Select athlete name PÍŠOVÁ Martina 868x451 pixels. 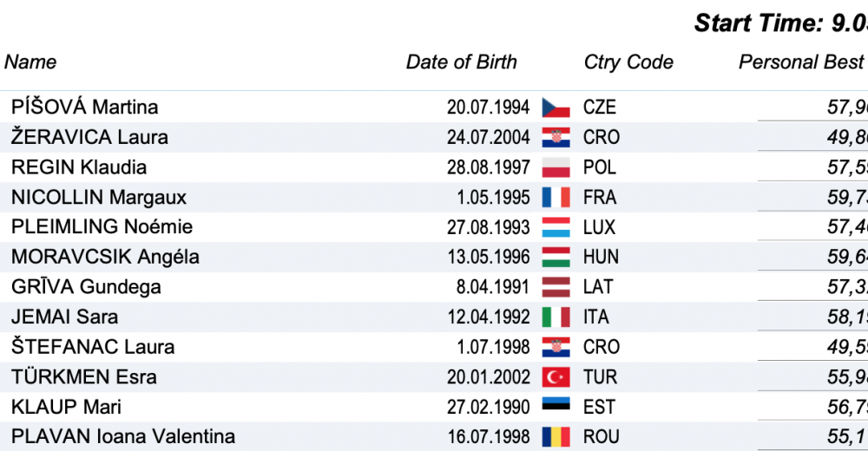pos(85,108)
